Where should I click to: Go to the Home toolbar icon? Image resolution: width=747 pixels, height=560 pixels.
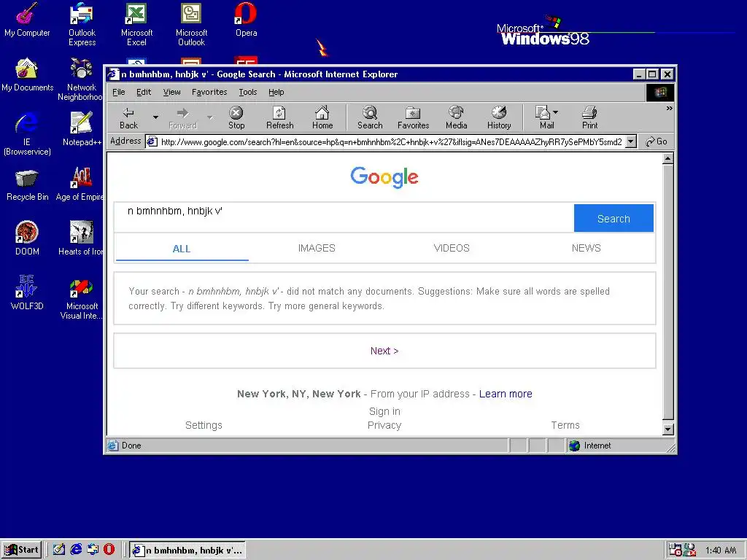click(x=322, y=117)
